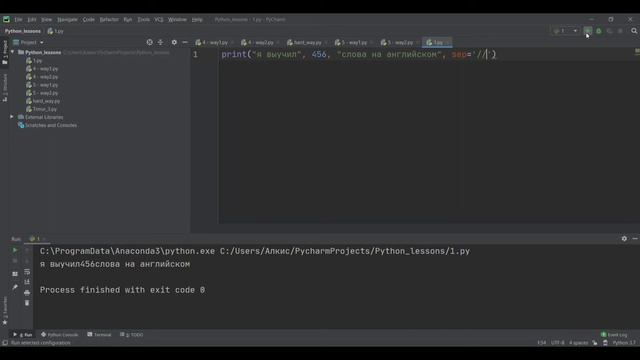Viewport: 640px width, 360px height.
Task: Toggle the Project side tool window tab
Action: click(5, 52)
